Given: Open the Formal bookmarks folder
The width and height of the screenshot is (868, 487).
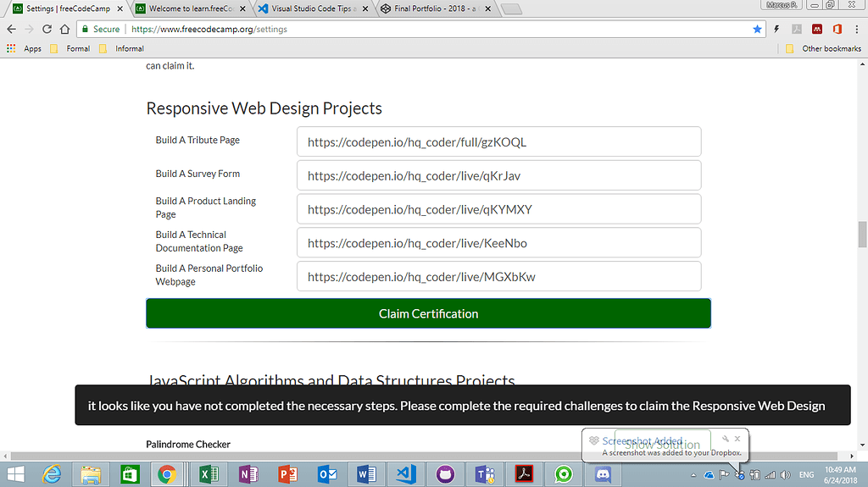Looking at the screenshot, I should pos(70,49).
